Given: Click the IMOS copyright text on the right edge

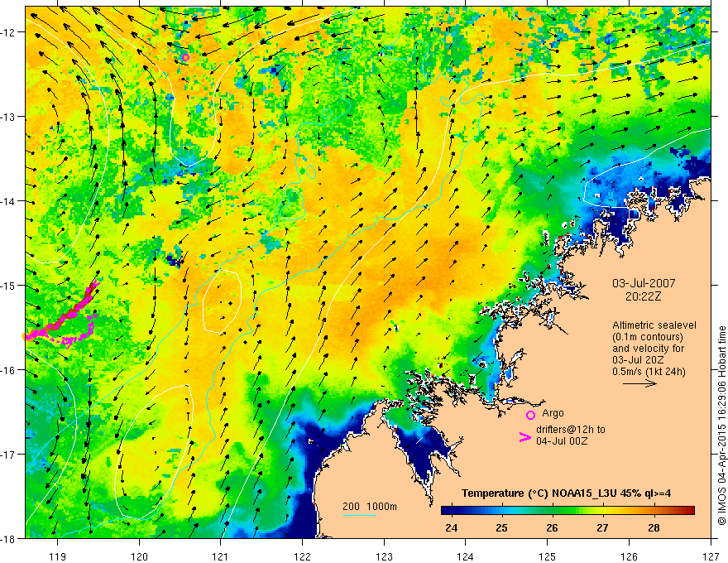Looking at the screenshot, I should [721, 426].
